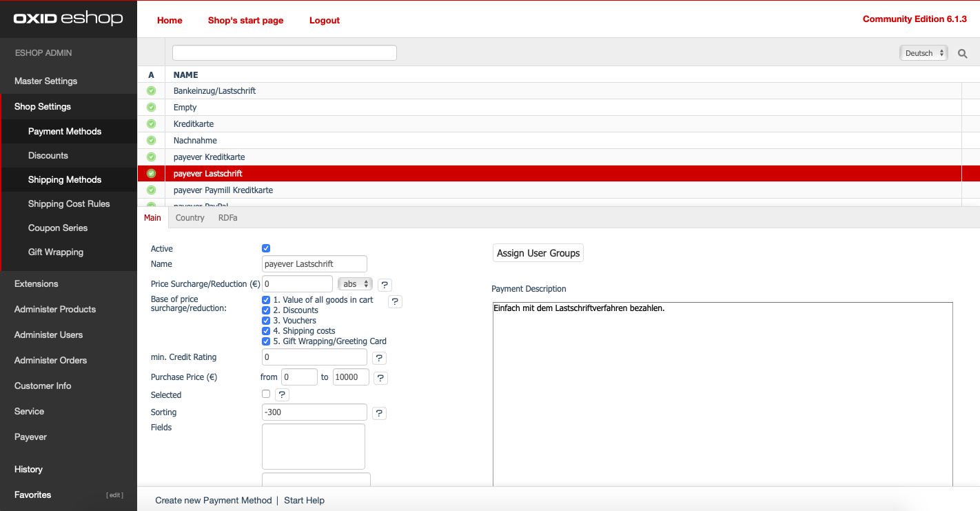Screen dimensions: 980x511
Task: Click the Favorites edit link
Action: click(114, 495)
